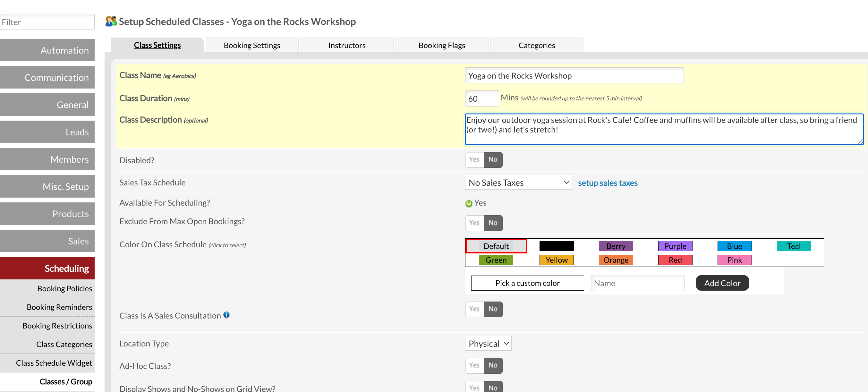Toggle Exclude From Max Open Bookings switch
The image size is (868, 392).
[483, 223]
